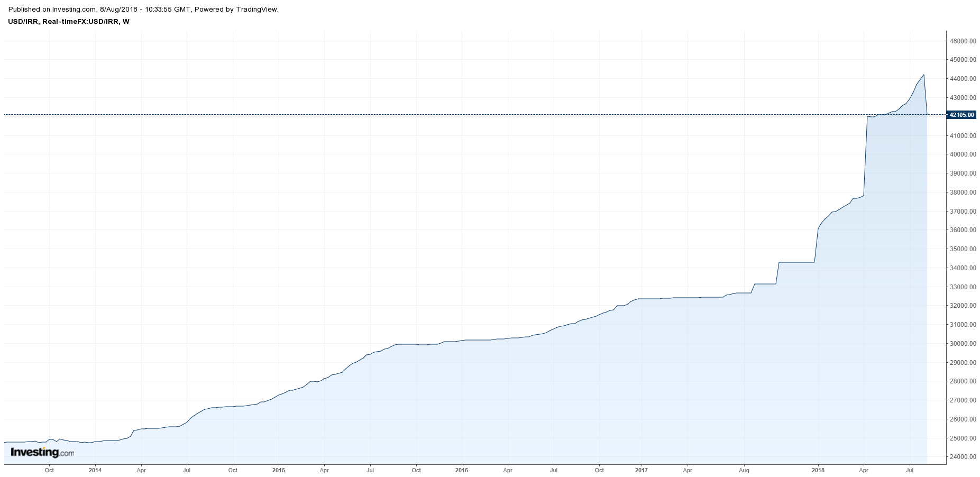The height and width of the screenshot is (477, 980).
Task: Click the 27000.00 price axis label
Action: click(963, 400)
